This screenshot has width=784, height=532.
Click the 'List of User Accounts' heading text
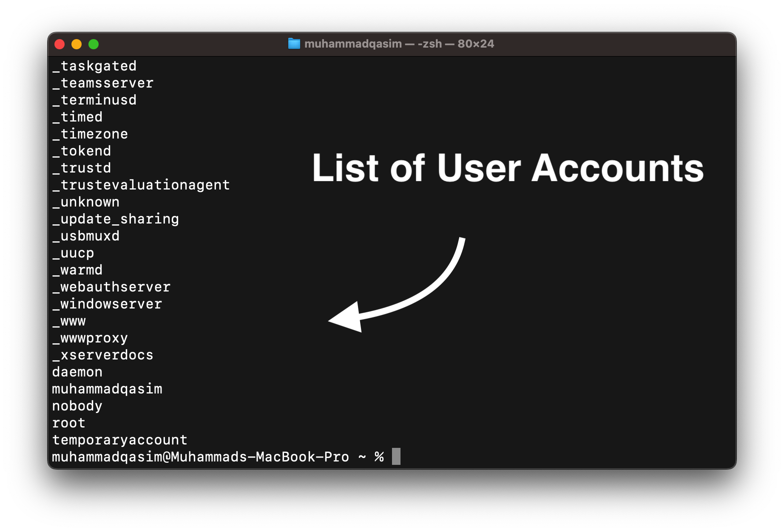click(x=508, y=168)
